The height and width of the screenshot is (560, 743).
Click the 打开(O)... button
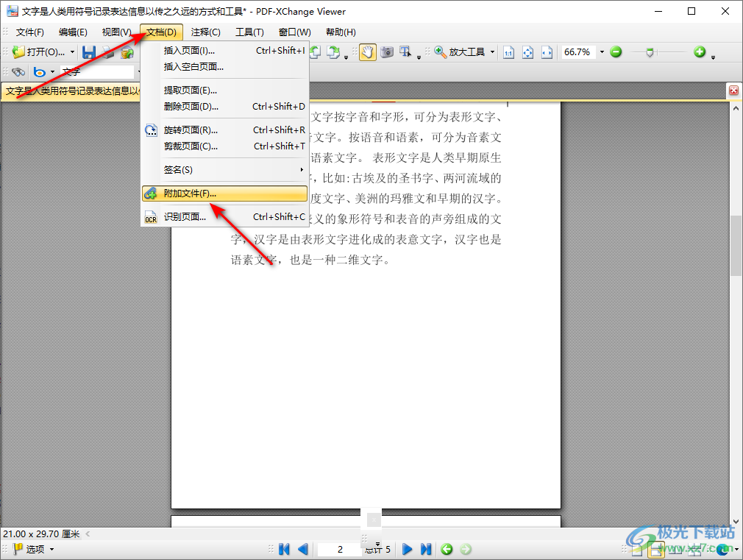pos(39,52)
